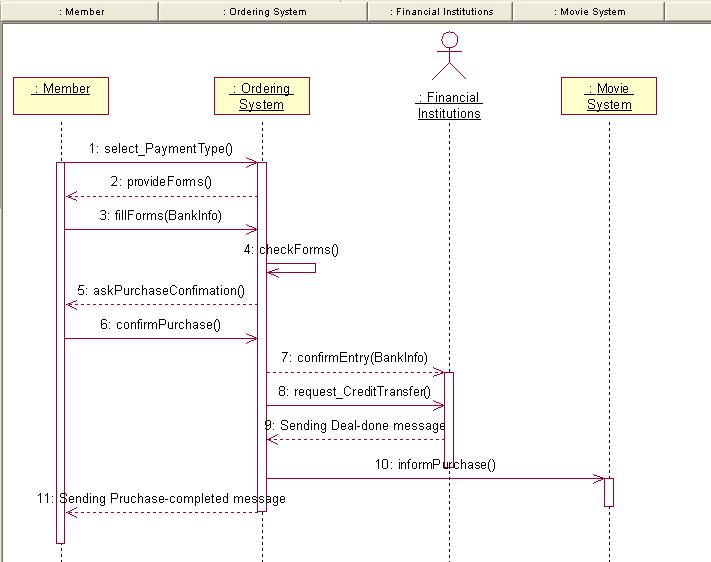Click message 3: fillForms(BankInfo)

click(x=160, y=215)
